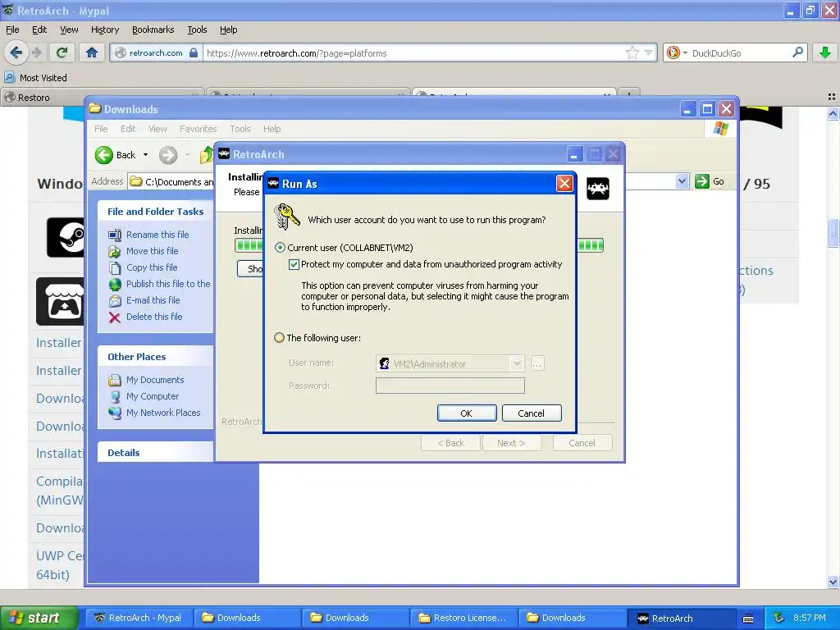
Task: Click the Copy this file icon
Action: (x=115, y=268)
